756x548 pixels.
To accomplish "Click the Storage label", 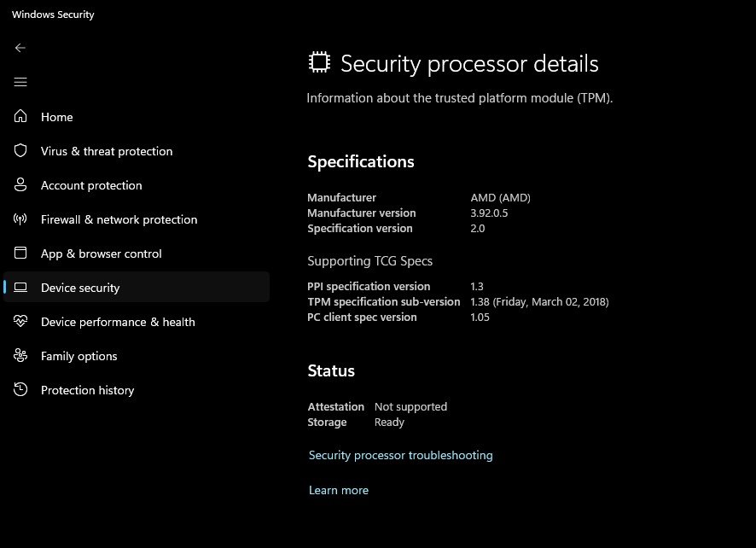I will 327,422.
